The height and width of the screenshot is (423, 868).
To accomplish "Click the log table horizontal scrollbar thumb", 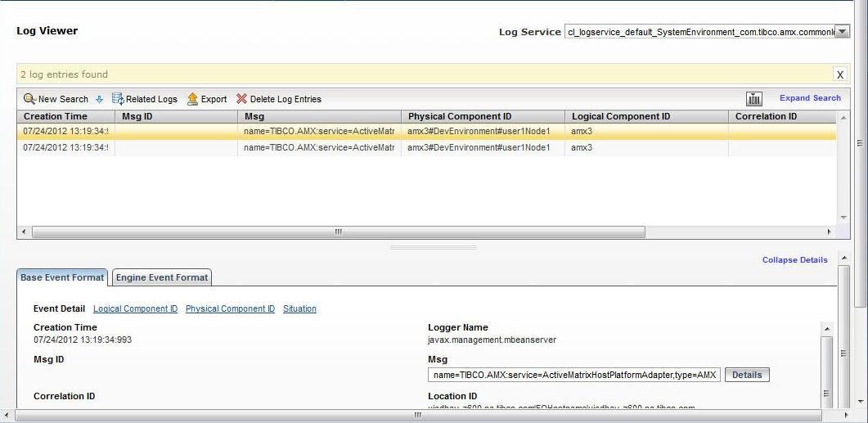I will [338, 232].
